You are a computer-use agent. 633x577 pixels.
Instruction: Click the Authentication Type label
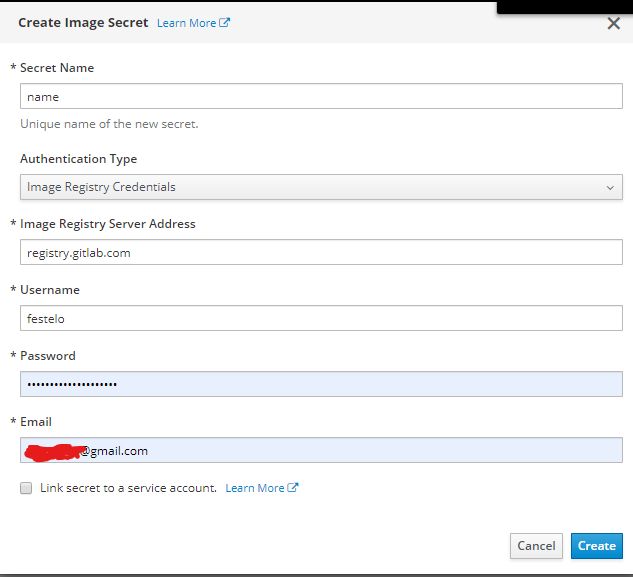click(79, 159)
